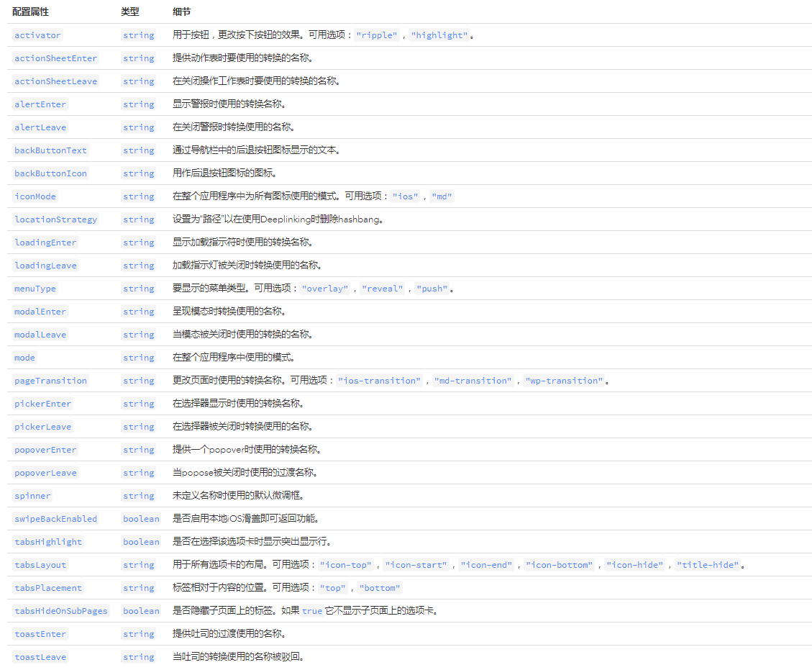This screenshot has width=812, height=670.
Task: Select the "spinner" property cell
Action: click(32, 496)
